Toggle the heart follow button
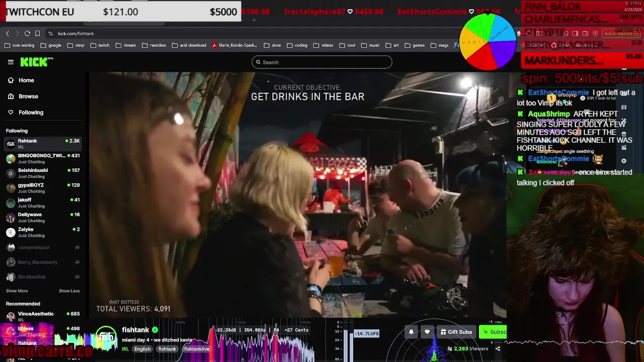644x362 pixels. pyautogui.click(x=427, y=332)
